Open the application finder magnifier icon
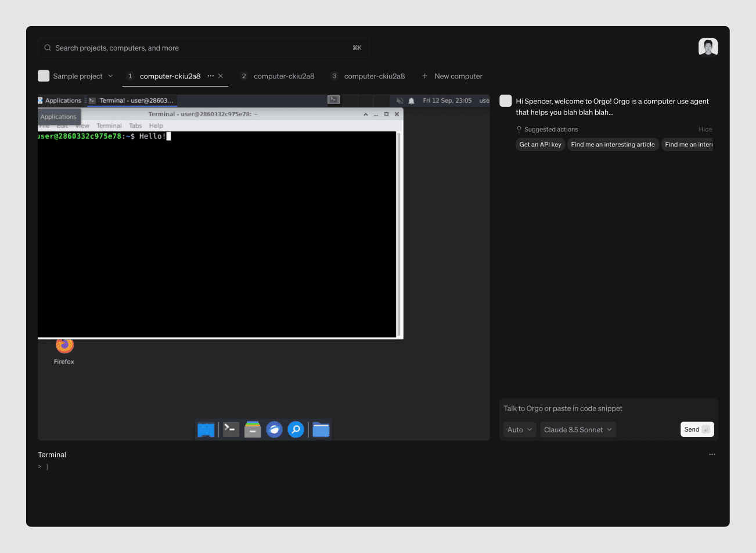Image resolution: width=756 pixels, height=553 pixels. tap(296, 429)
